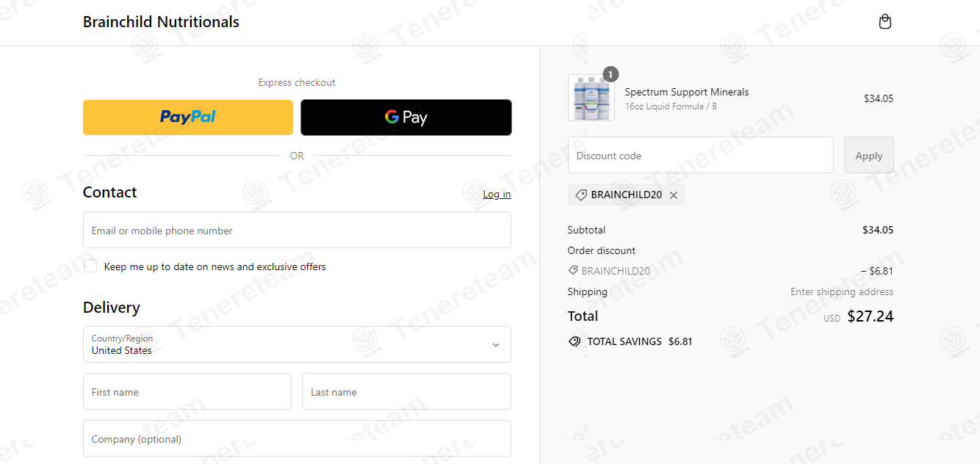This screenshot has width=980, height=464.
Task: Open the Log in link
Action: point(497,194)
